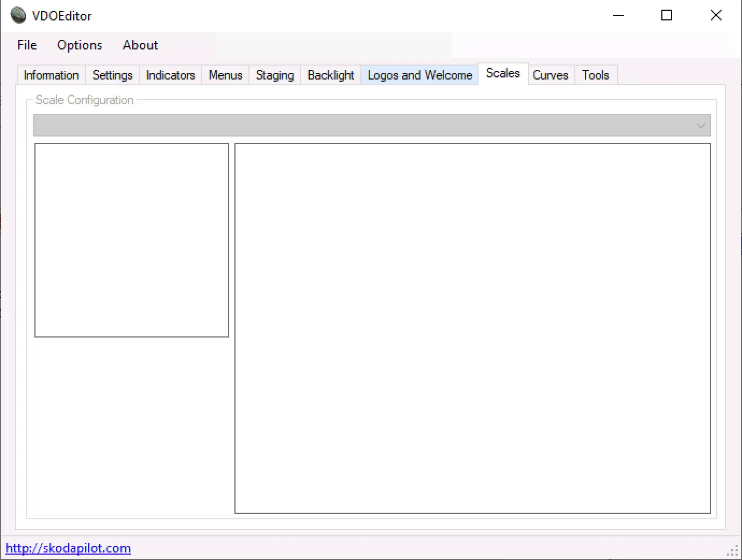Viewport: 742px width, 560px height.
Task: Click the Scales tab
Action: pyautogui.click(x=503, y=74)
